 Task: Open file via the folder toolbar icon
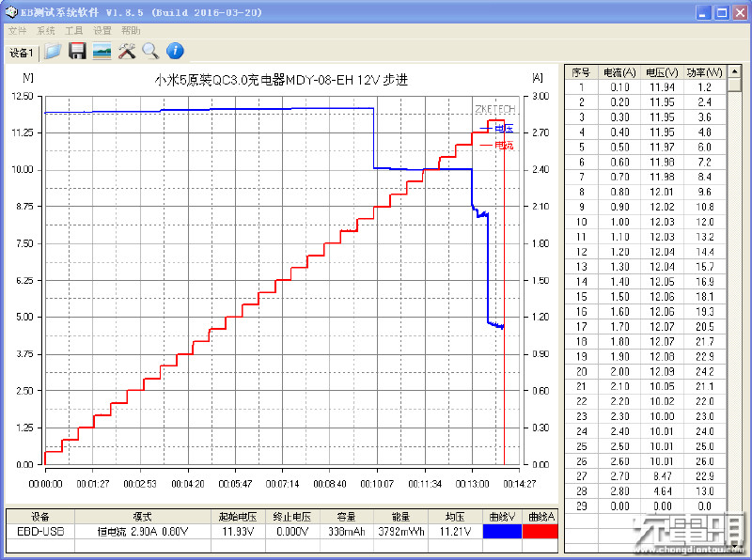click(x=53, y=51)
